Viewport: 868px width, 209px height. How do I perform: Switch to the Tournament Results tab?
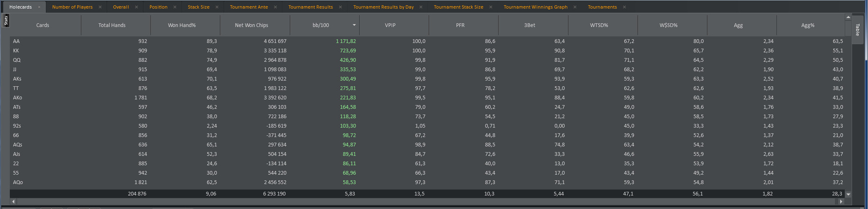311,7
